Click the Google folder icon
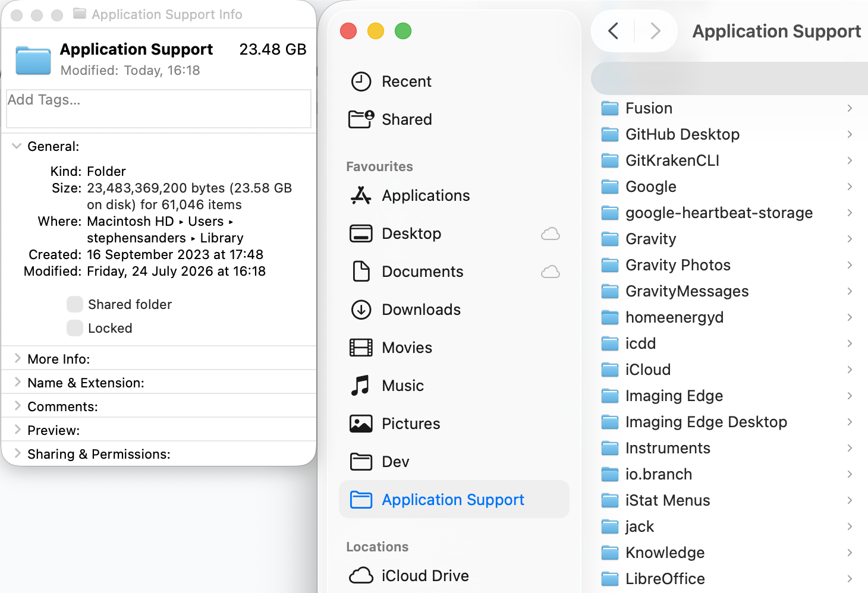 [610, 187]
